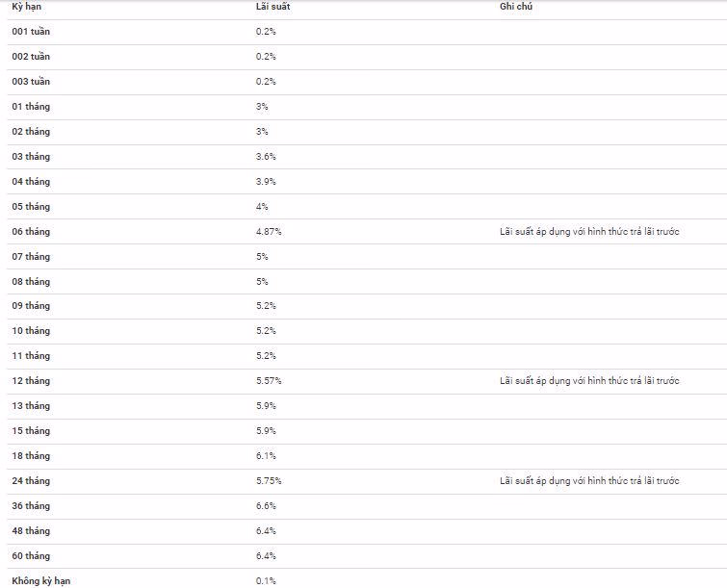The width and height of the screenshot is (727, 588).
Task: Click the "Kỳ hạn" column header
Action: click(25, 7)
